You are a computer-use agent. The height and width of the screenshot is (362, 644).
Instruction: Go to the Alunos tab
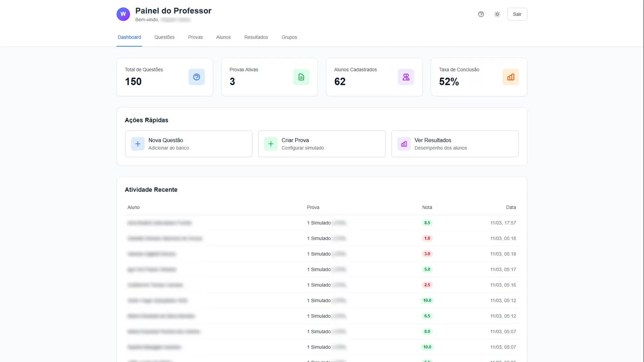223,37
